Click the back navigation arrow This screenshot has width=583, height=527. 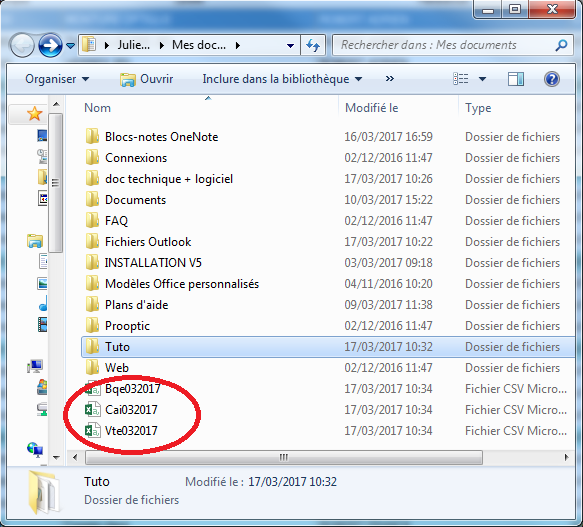pyautogui.click(x=22, y=45)
